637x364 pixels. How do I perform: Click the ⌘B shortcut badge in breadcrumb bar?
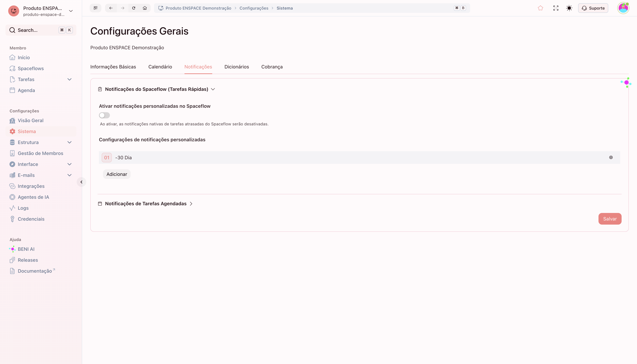(460, 8)
